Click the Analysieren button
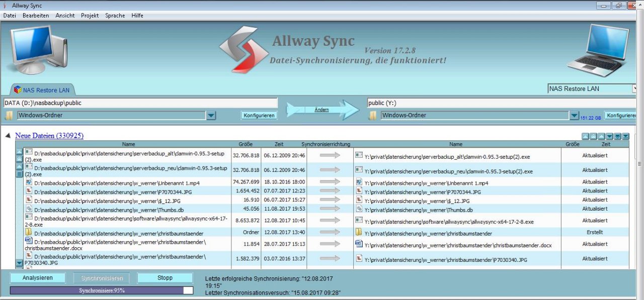The height and width of the screenshot is (300, 644). [x=38, y=278]
